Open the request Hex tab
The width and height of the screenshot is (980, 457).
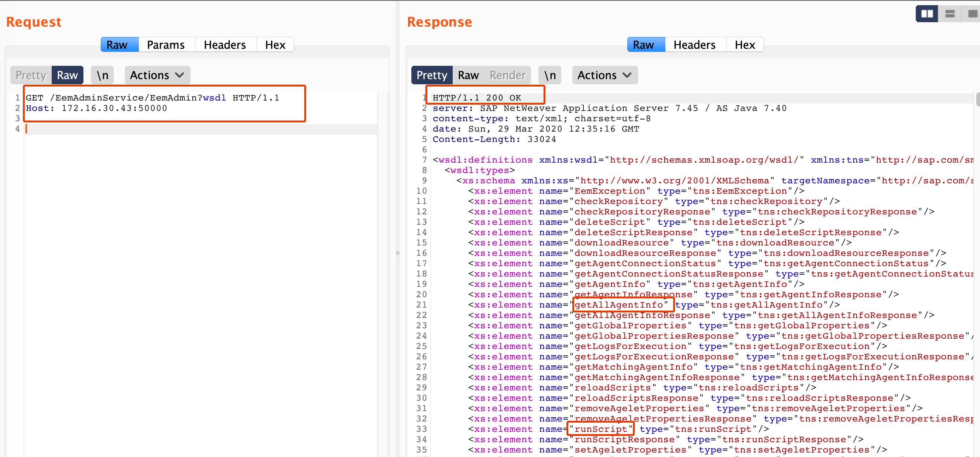(275, 45)
